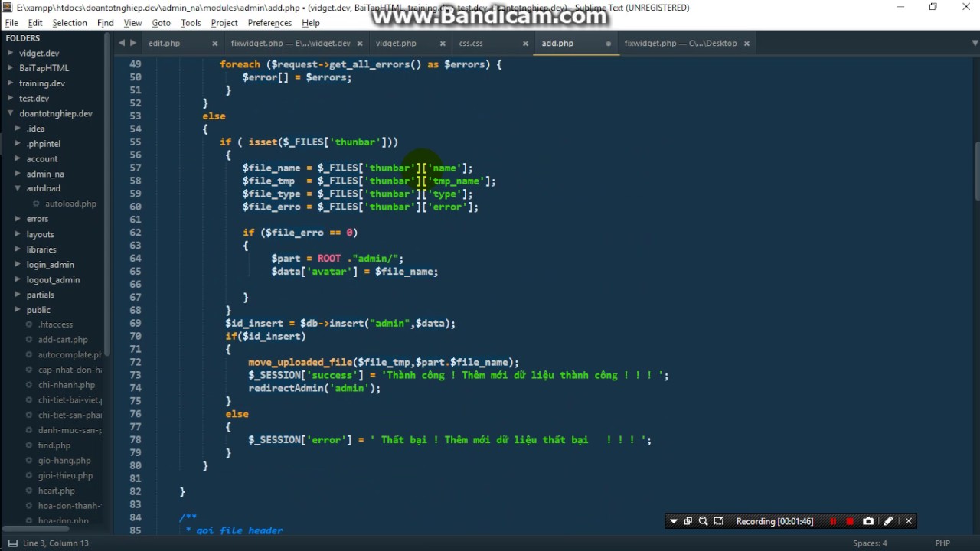Screen dimensions: 980x551
Task: Open the Bandicam recorder dropdown arrow
Action: coord(674,521)
